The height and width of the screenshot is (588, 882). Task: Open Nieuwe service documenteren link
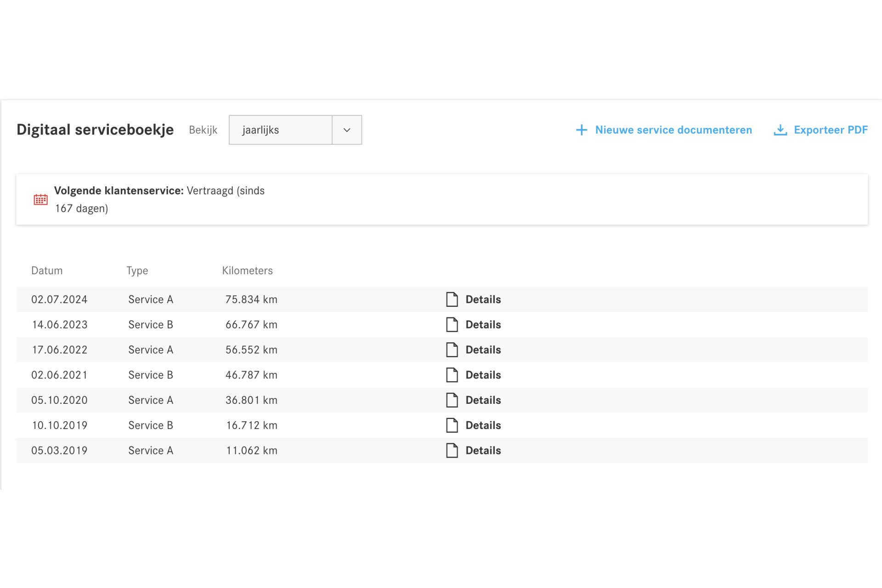(x=673, y=130)
